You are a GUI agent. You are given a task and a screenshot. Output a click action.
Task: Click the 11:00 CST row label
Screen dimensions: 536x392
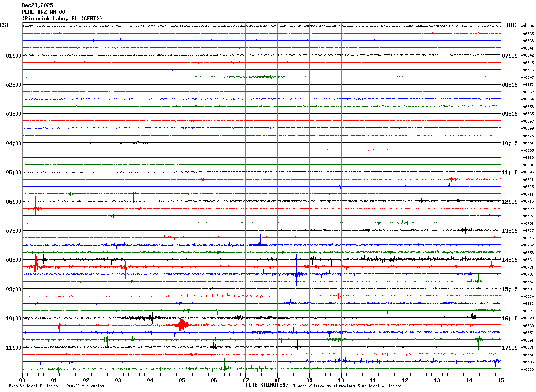click(14, 348)
